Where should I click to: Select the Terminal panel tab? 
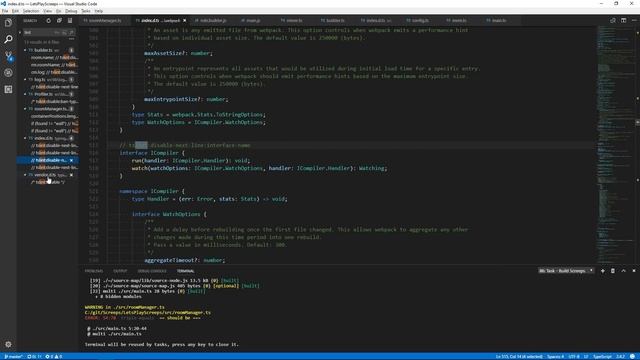click(x=185, y=271)
